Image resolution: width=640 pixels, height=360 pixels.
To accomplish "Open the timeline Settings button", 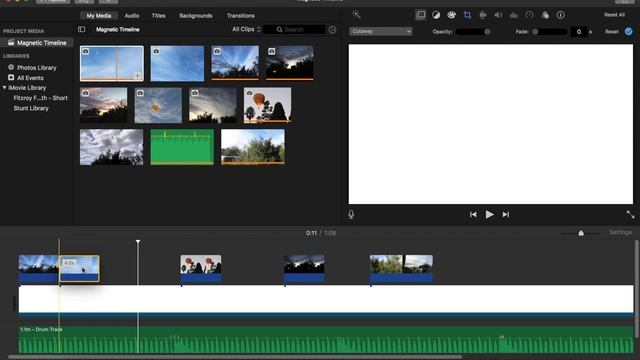I will (x=620, y=232).
